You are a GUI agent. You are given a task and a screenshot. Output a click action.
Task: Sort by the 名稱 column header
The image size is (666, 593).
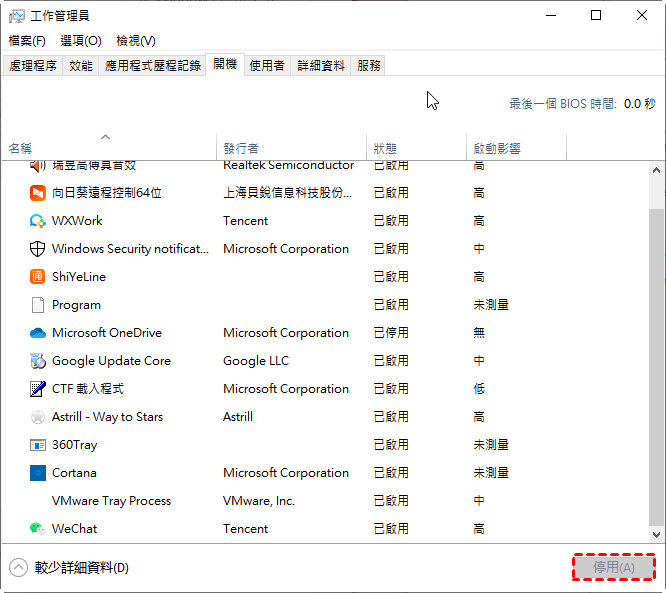[109, 147]
